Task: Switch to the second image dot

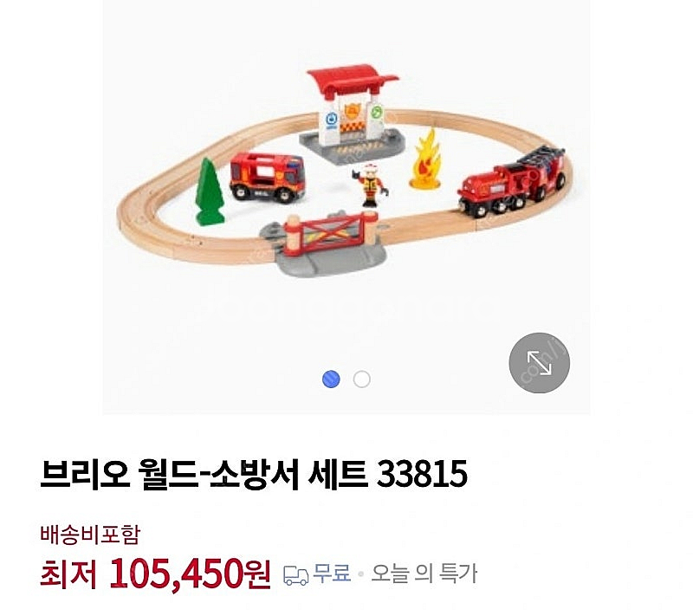Action: click(361, 379)
